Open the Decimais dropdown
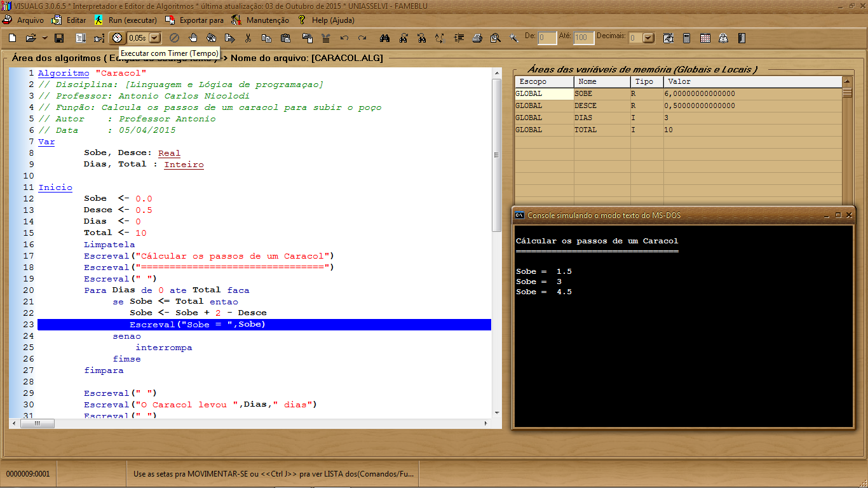868x488 pixels. point(648,38)
